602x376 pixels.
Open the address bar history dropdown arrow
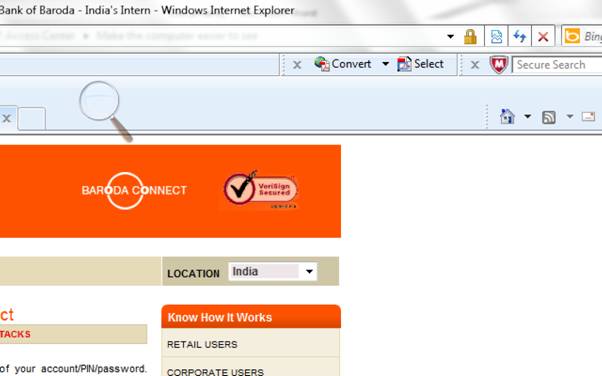450,36
